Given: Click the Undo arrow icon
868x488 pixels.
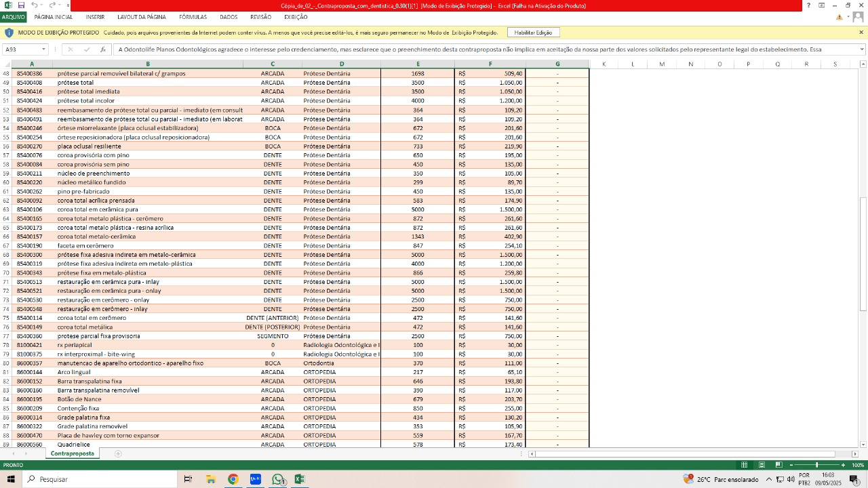Looking at the screenshot, I should pyautogui.click(x=34, y=5).
